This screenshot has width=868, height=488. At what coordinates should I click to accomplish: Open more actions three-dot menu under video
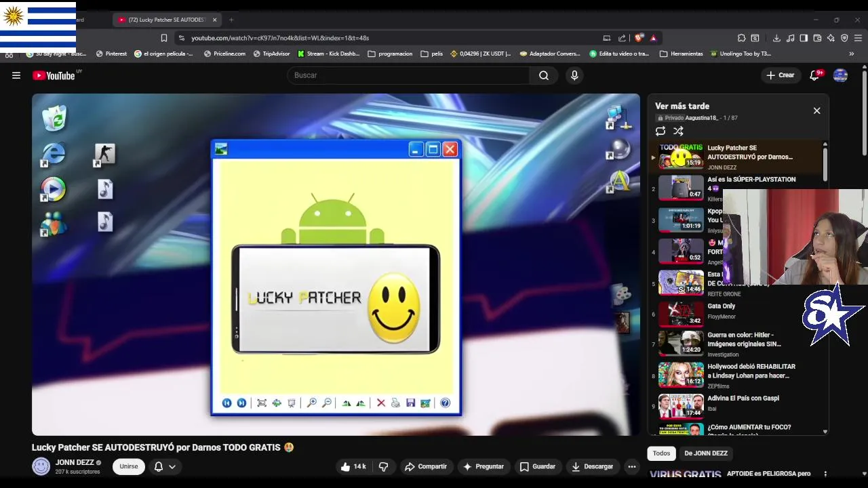(632, 466)
